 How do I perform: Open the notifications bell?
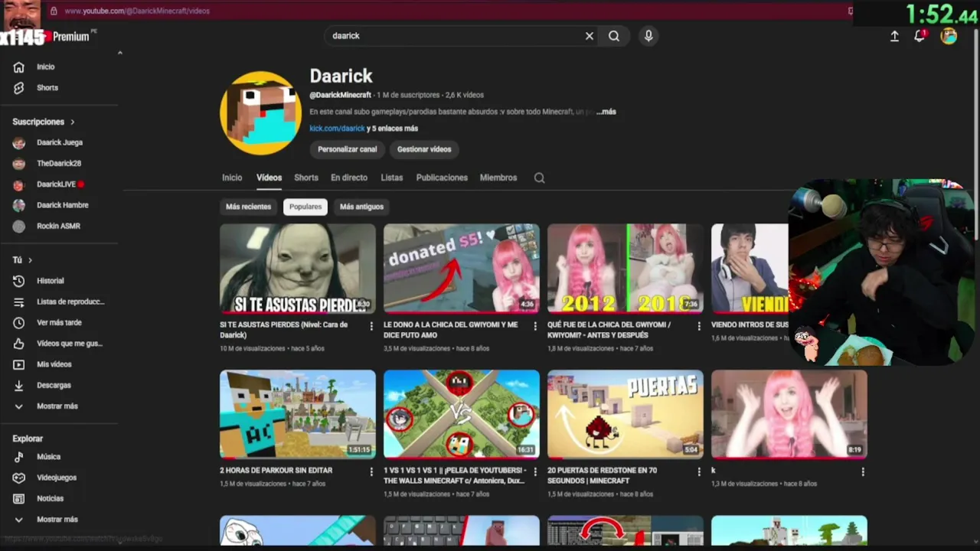click(920, 36)
